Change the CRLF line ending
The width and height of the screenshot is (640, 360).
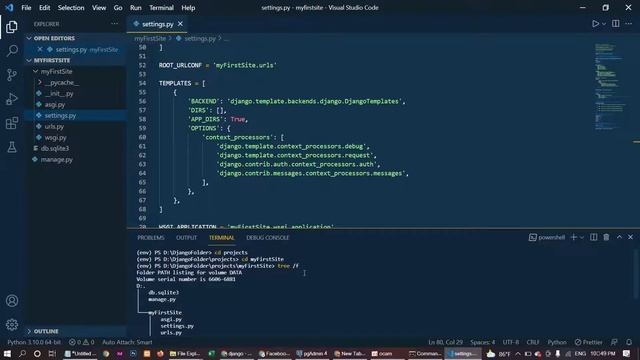point(533,342)
